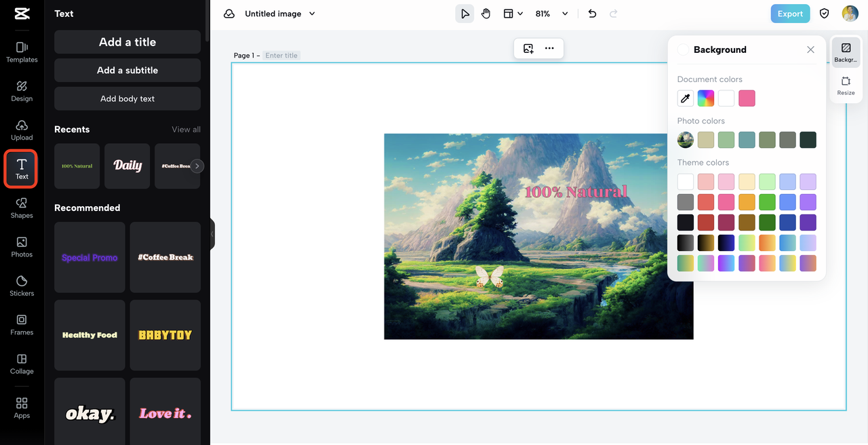Screen dimensions: 868x445
Task: Click Add body text
Action: 127,98
